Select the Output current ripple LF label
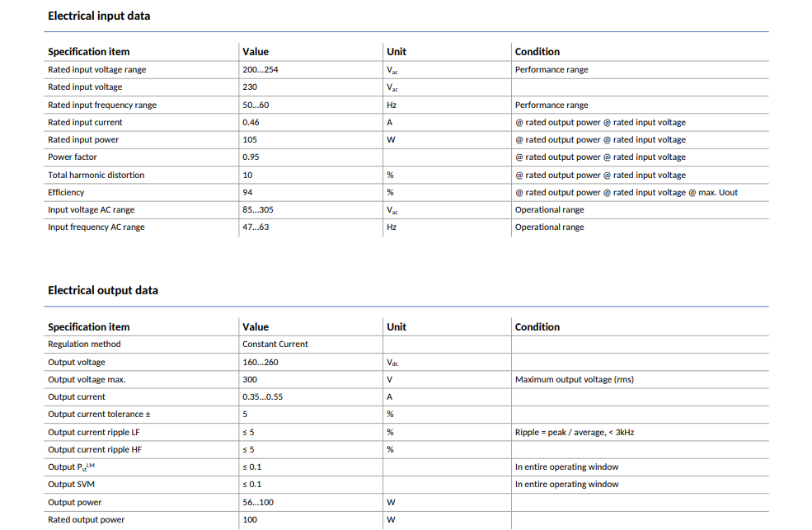The image size is (812, 530). point(94,432)
